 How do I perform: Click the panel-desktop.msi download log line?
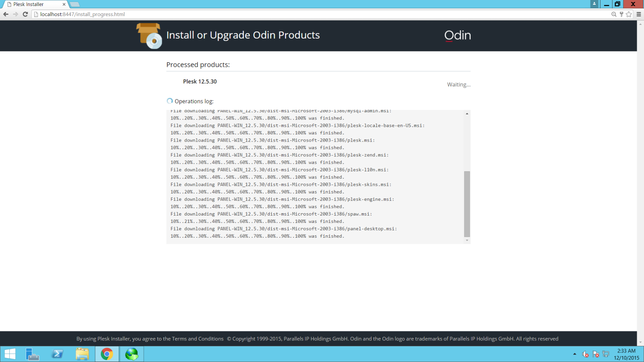click(x=283, y=229)
